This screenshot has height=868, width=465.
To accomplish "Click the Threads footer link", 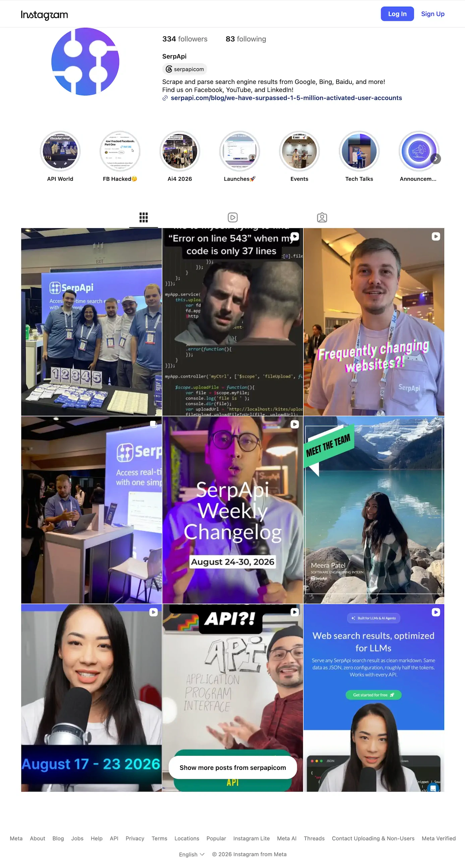I will click(314, 838).
